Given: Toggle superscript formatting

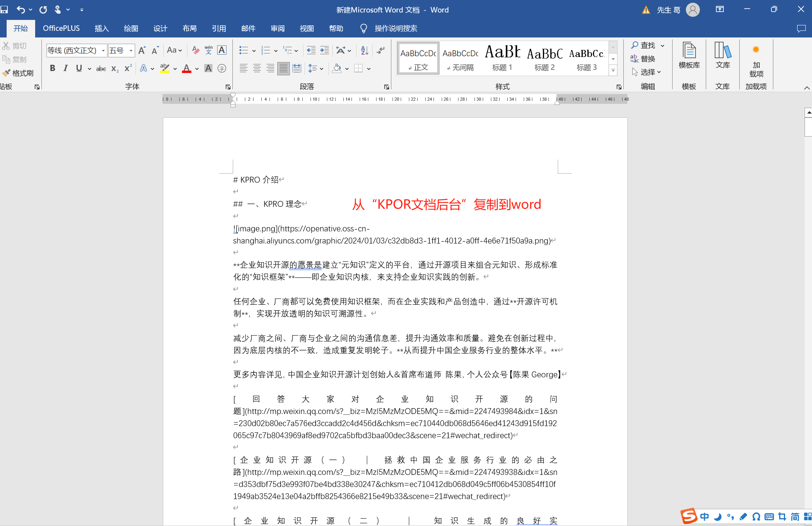Looking at the screenshot, I should coord(128,69).
